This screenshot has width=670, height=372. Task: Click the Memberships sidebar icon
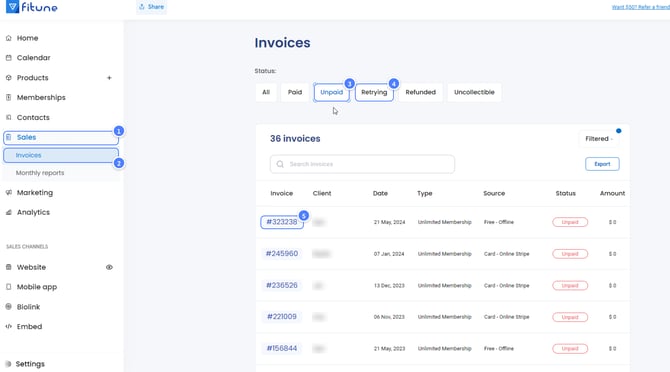(x=9, y=97)
